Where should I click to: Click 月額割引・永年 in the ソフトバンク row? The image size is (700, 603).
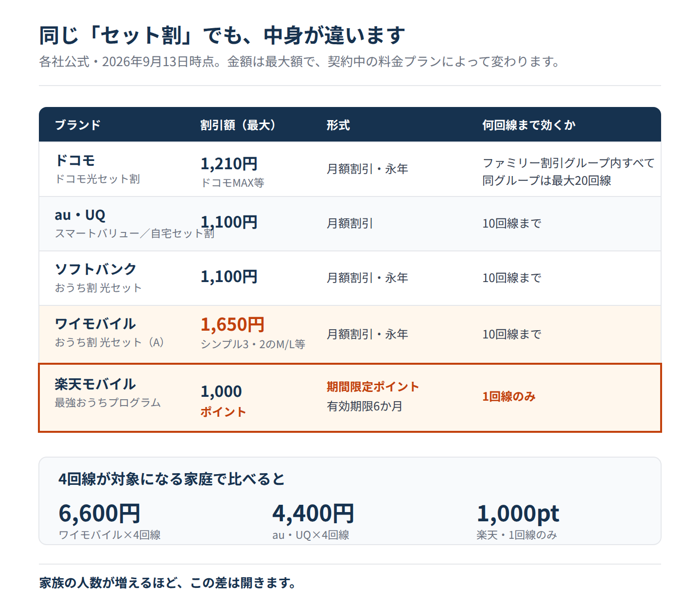click(367, 278)
